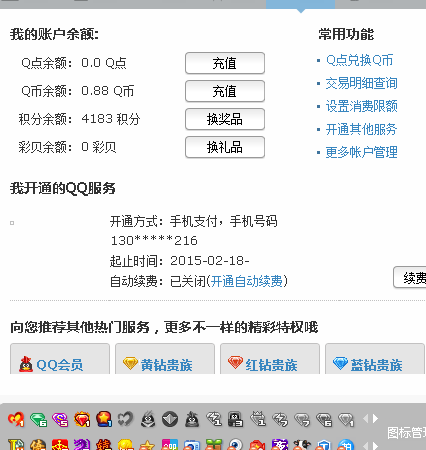Screen dimensions: 426x450
Task: Click the 0 彩贝 balance value
Action: 99,147
